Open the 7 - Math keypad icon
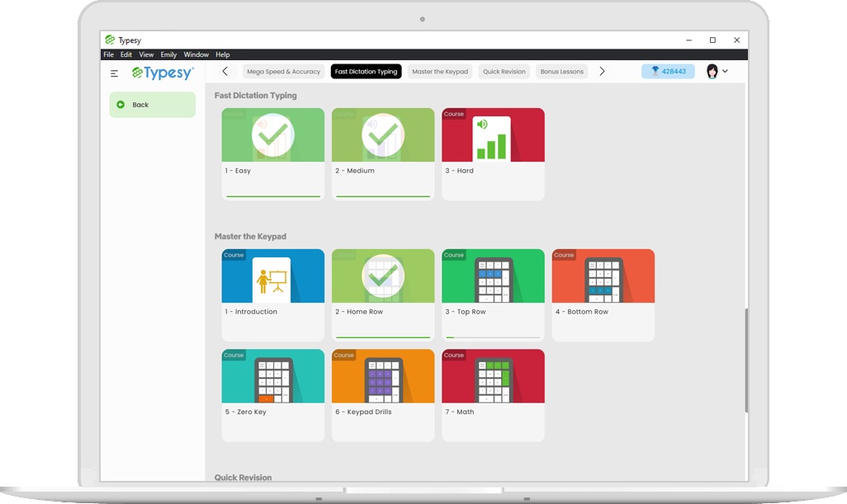The image size is (847, 504). [x=494, y=380]
